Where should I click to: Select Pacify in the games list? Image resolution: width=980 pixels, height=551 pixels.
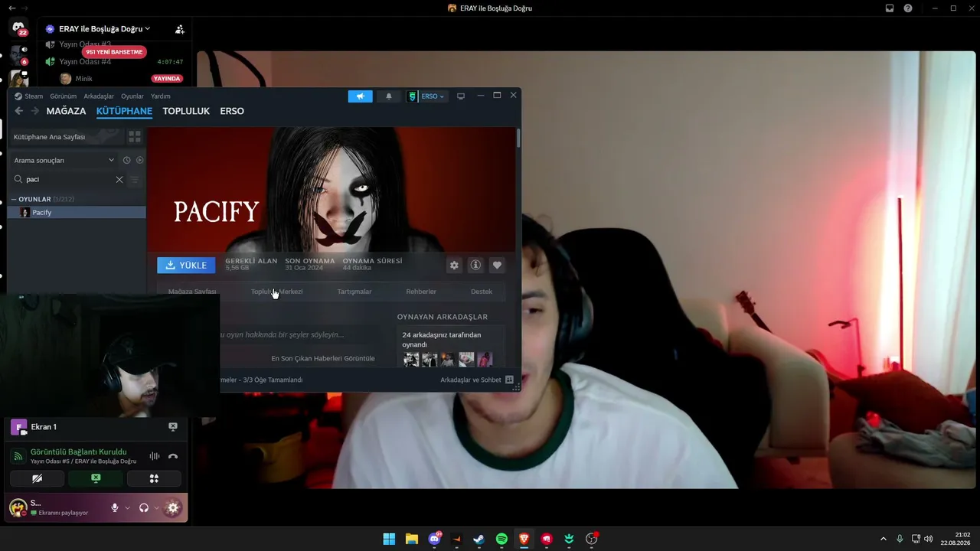77,212
